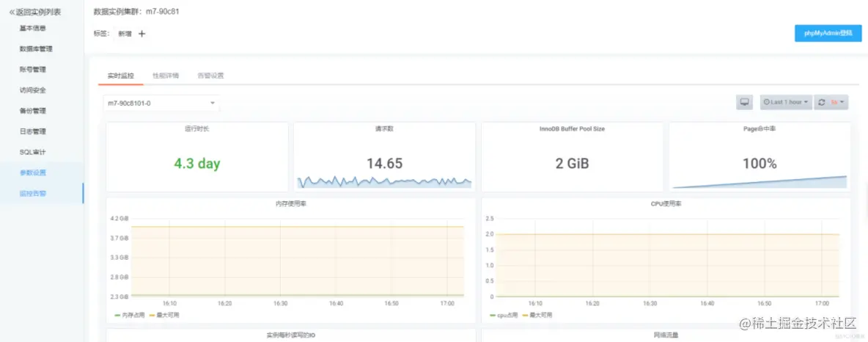The image size is (868, 342).
Task: Click the 运行时长 panel title
Action: pyautogui.click(x=197, y=128)
